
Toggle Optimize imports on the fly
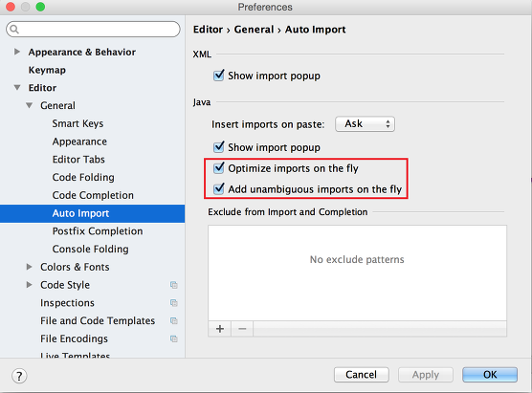(x=219, y=168)
